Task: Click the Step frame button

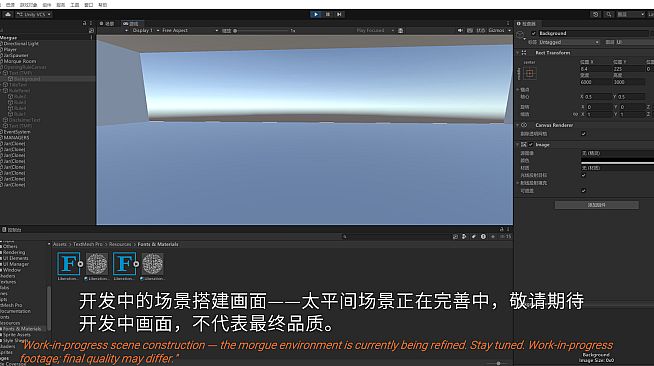Action: (x=339, y=14)
